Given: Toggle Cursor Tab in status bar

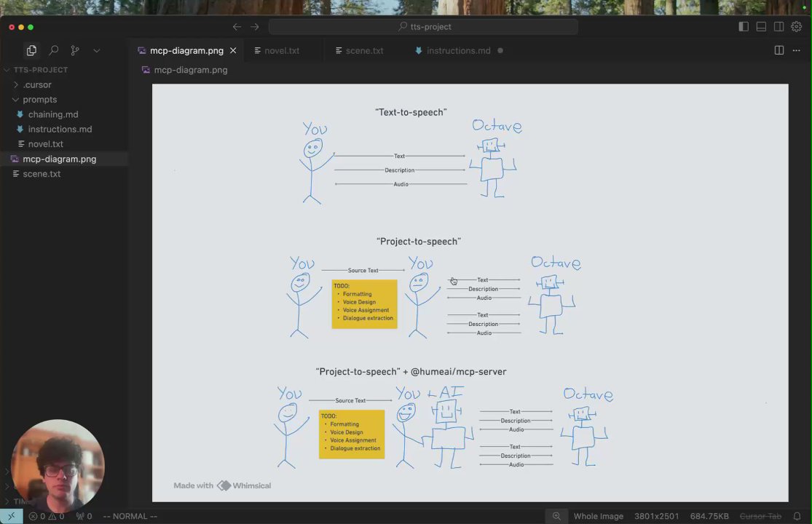Looking at the screenshot, I should click(760, 516).
